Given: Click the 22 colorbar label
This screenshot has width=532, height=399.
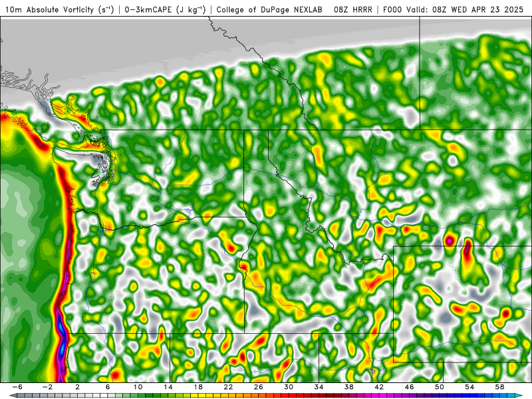Looking at the screenshot, I should click(228, 387).
